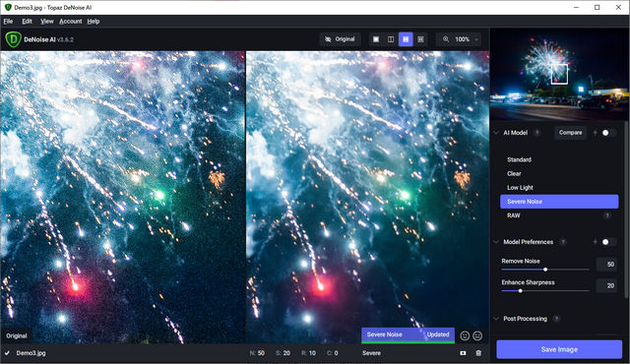Click the R: 10 value in the file row
The image size is (630, 364).
click(308, 353)
